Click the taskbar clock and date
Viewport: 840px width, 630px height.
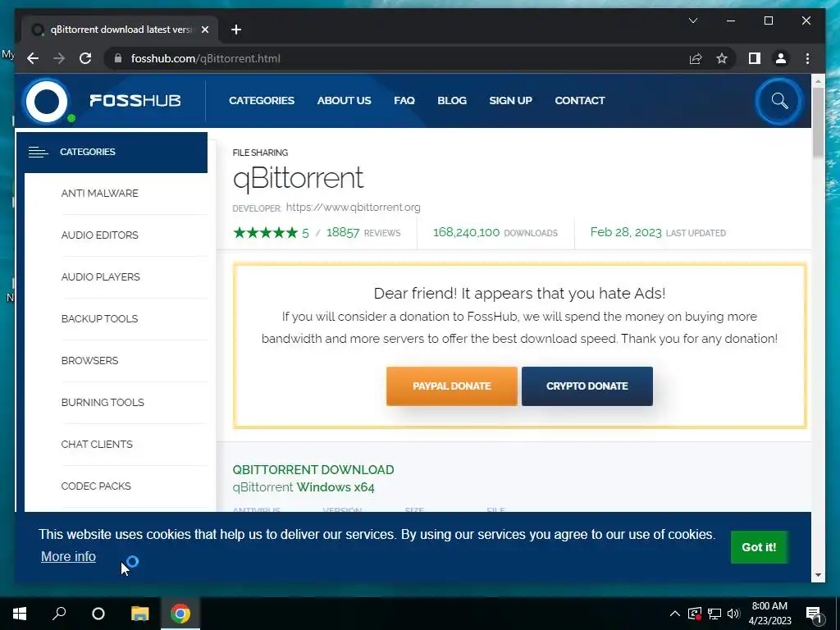click(769, 614)
